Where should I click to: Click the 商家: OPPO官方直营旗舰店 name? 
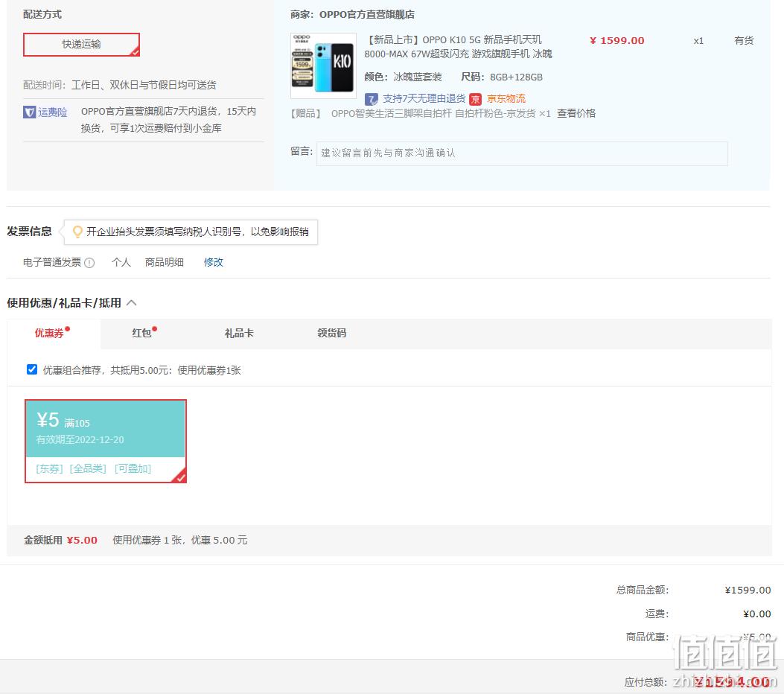pyautogui.click(x=366, y=14)
